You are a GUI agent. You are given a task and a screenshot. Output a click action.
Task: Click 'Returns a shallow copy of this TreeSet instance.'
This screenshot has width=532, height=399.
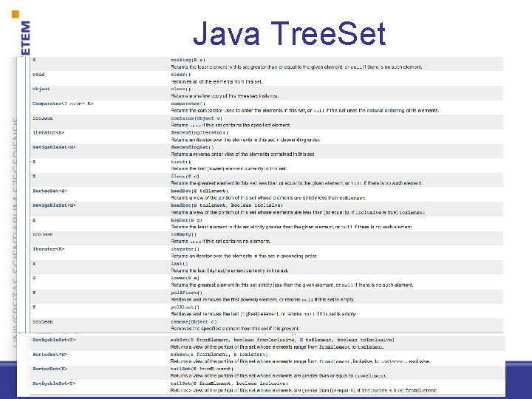(225, 96)
